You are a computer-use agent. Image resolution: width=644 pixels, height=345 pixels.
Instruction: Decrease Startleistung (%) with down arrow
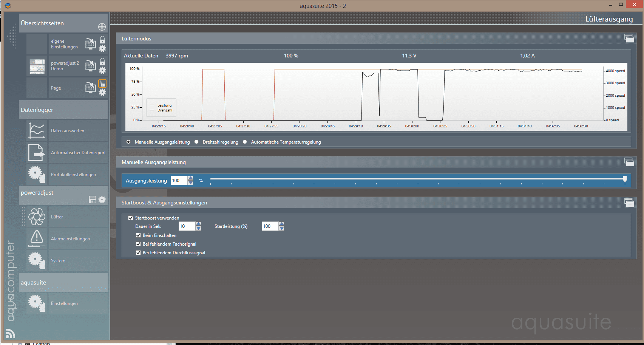click(x=281, y=229)
